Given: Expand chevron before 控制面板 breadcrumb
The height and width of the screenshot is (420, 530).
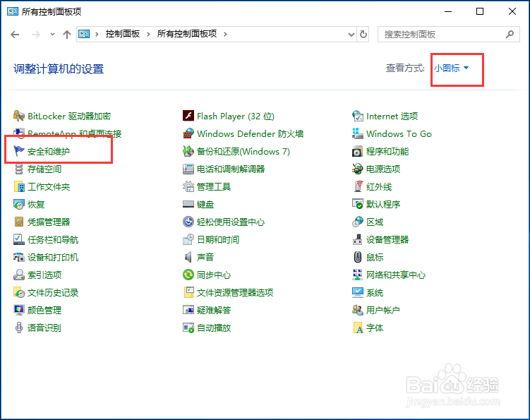Looking at the screenshot, I should pyautogui.click(x=97, y=34).
